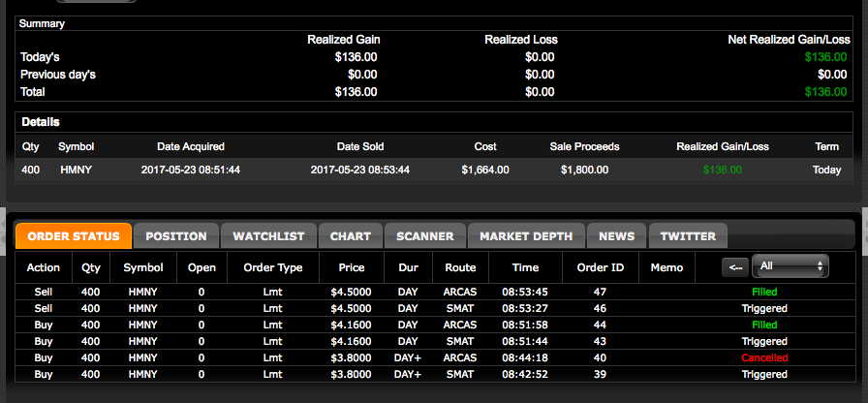The height and width of the screenshot is (403, 868).
Task: Open the Scanner tab
Action: click(425, 236)
